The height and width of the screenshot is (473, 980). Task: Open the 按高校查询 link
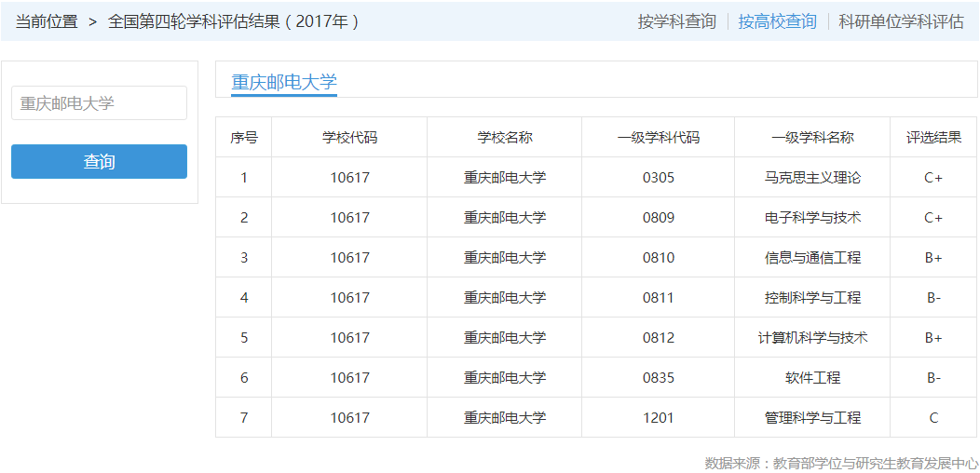[777, 21]
